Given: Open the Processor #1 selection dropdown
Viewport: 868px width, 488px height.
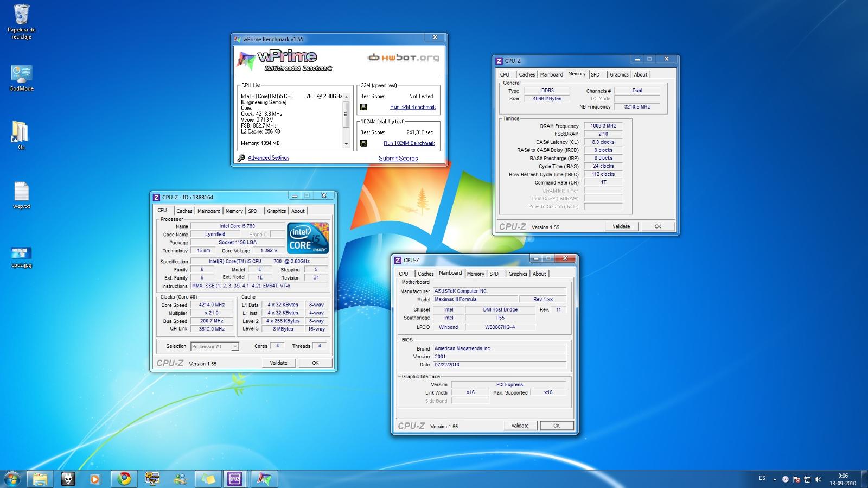Looking at the screenshot, I should (215, 346).
